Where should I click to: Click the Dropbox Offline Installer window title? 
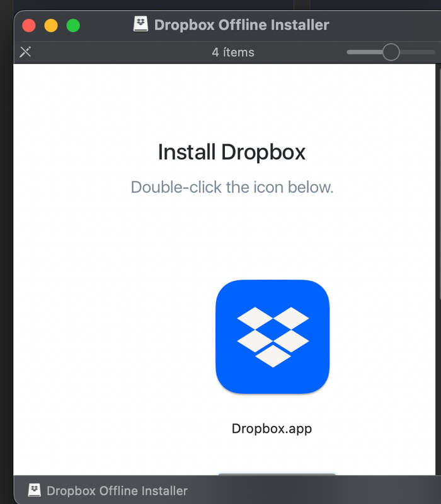242,25
